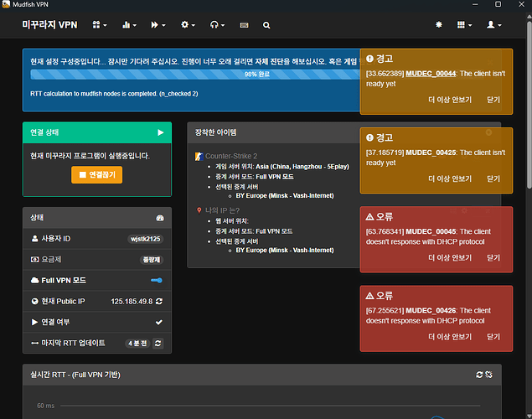Expand the gear settings dropdown menu
The image size is (532, 419).
(190, 25)
